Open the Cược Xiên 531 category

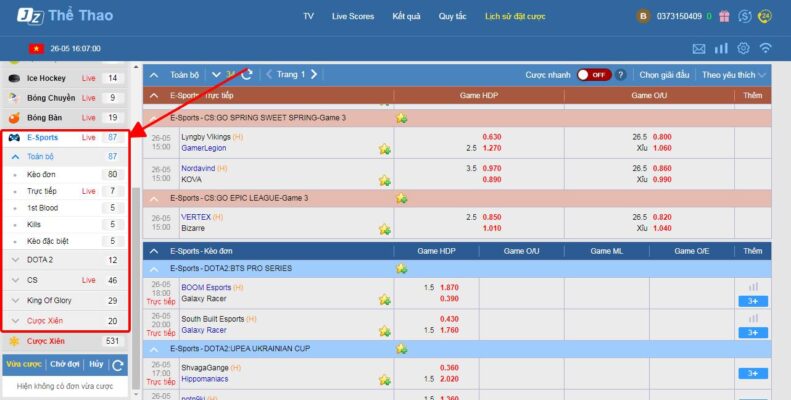[66, 341]
